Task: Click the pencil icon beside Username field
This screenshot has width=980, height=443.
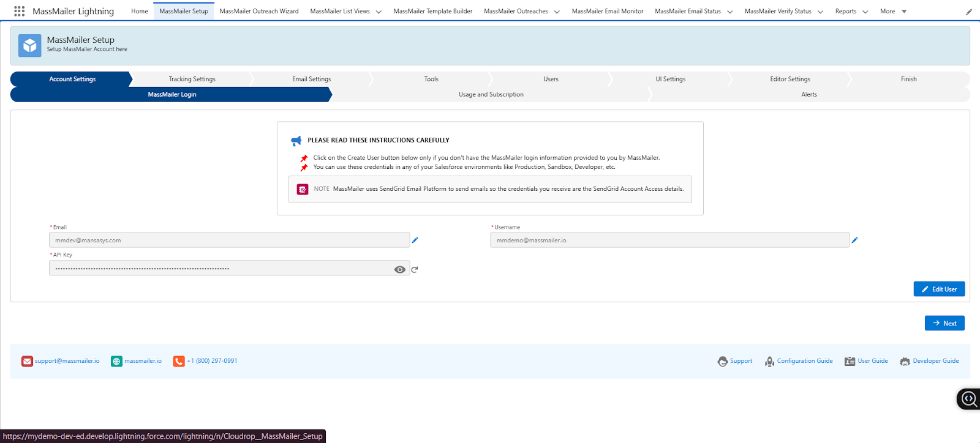Action: point(854,240)
